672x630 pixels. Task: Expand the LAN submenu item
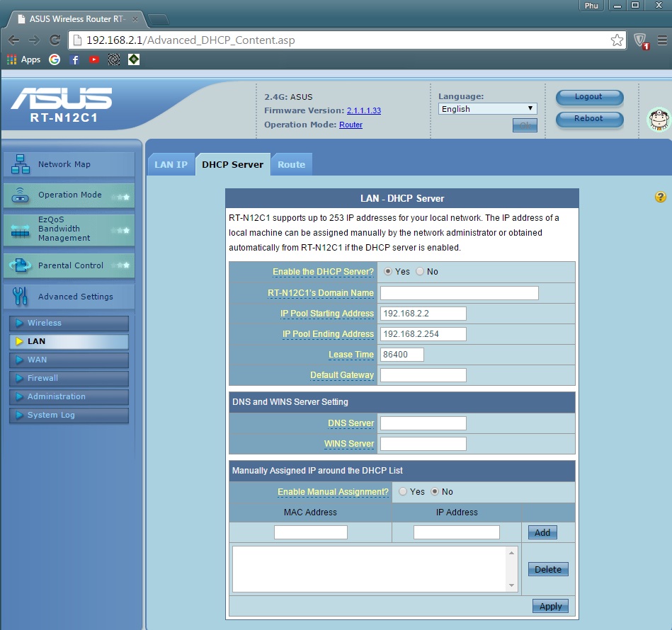pos(69,341)
